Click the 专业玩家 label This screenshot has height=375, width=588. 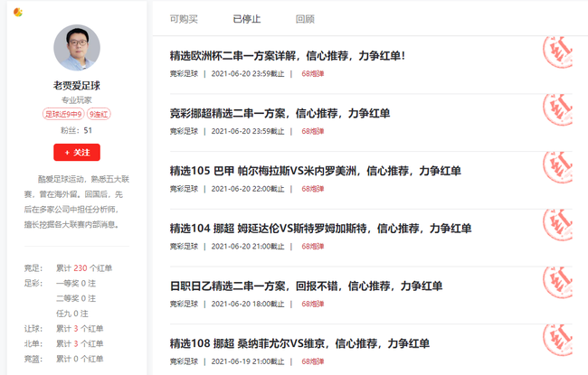[x=77, y=100]
